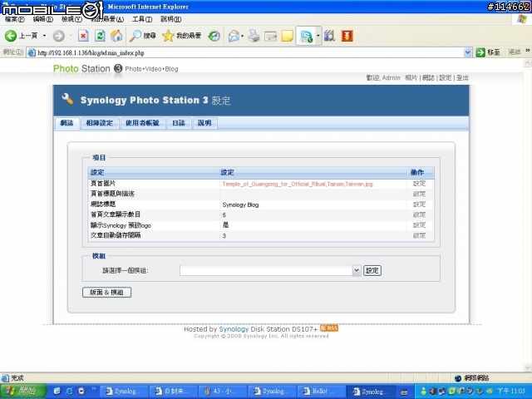Click the wrench settings icon in header
This screenshot has width=532, height=399.
click(x=67, y=99)
